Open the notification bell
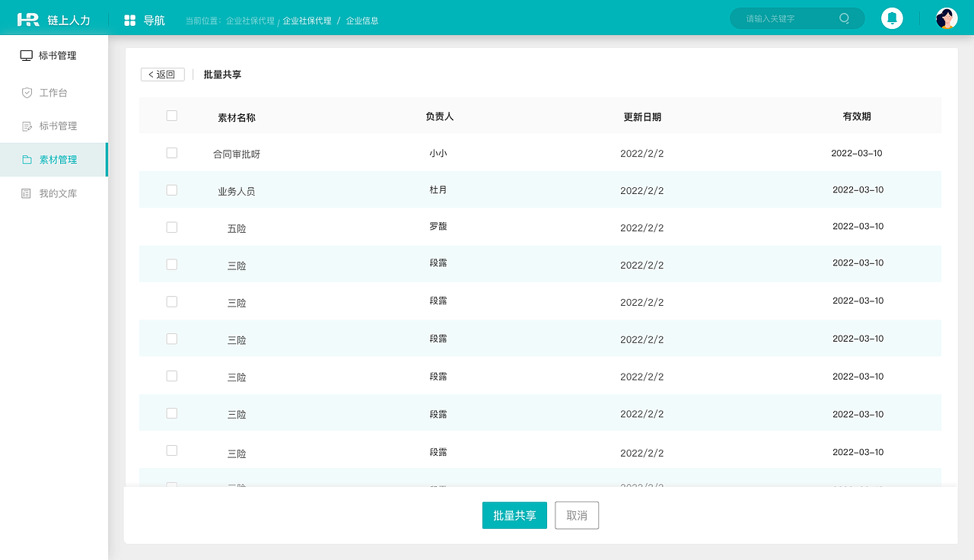Image resolution: width=974 pixels, height=560 pixels. click(892, 18)
